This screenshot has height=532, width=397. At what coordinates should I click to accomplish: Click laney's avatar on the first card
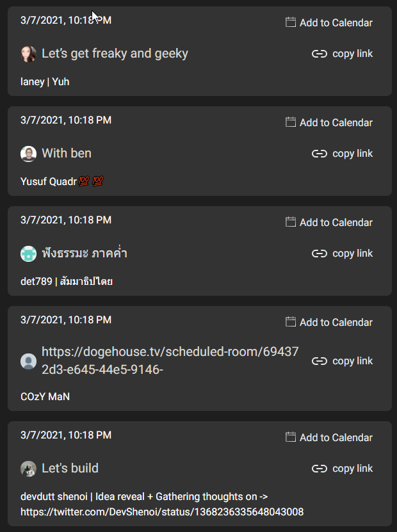point(28,53)
